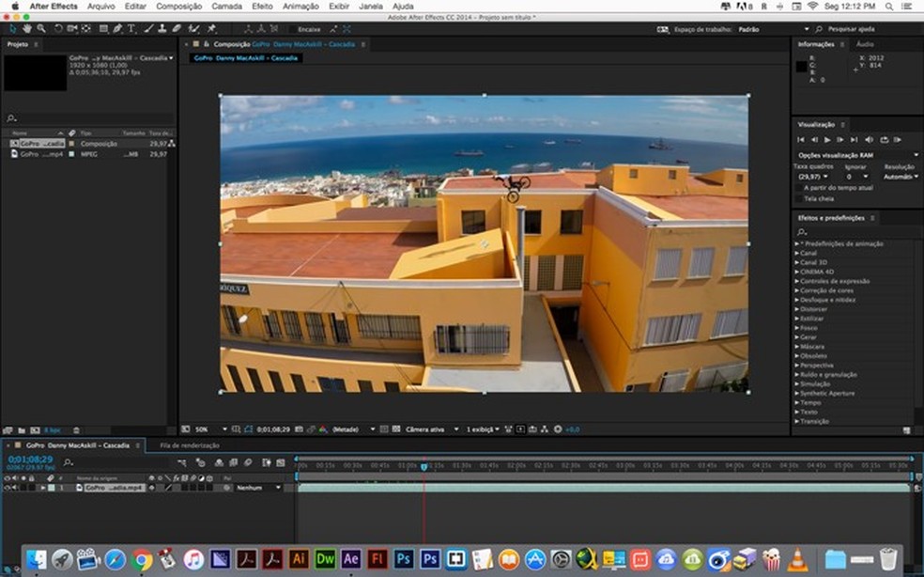Enable 'A partir do tempo atual' checkbox
The height and width of the screenshot is (577, 924).
(x=799, y=187)
